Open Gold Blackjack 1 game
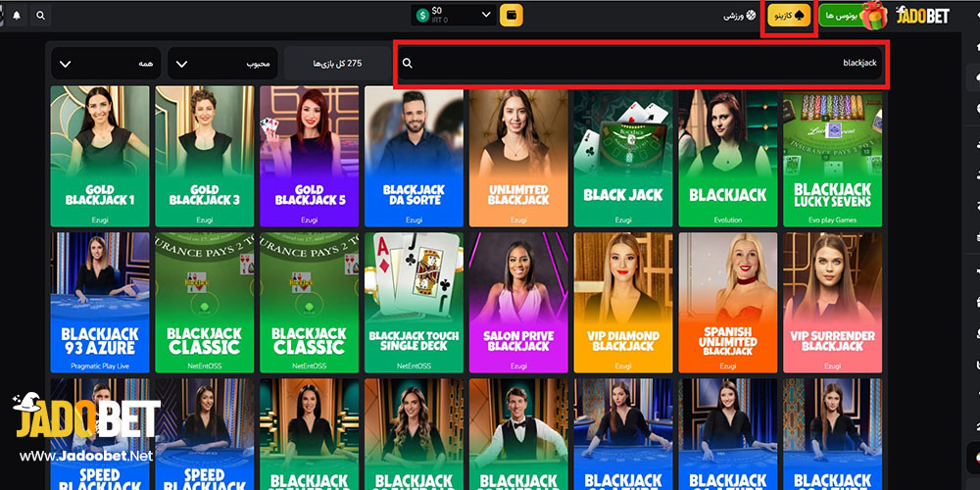Screen dimensions: 980x490 tap(100, 156)
